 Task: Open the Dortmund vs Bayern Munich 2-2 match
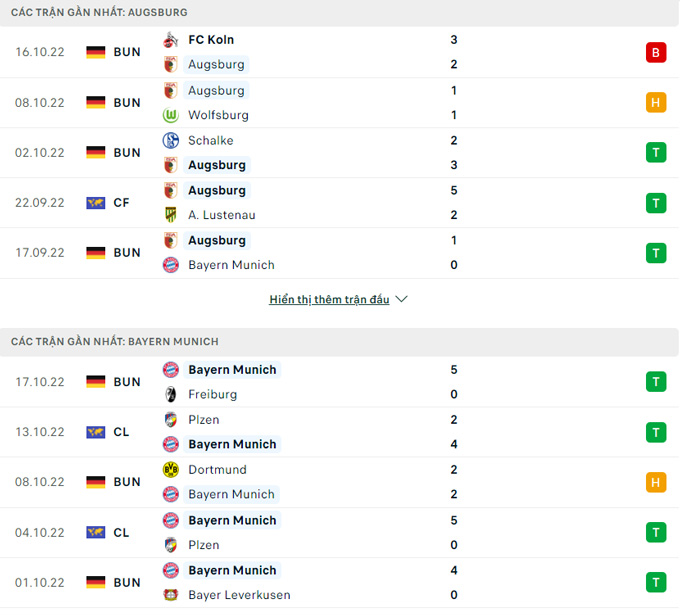[x=340, y=482]
